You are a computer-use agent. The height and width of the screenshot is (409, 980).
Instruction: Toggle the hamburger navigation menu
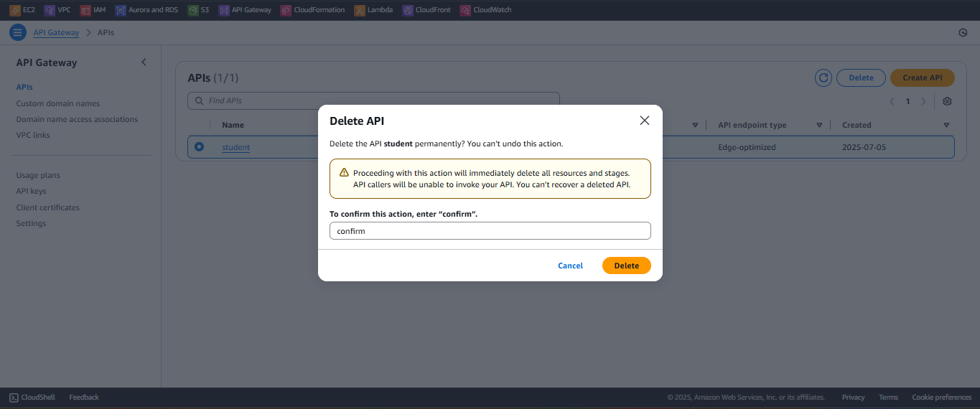click(18, 32)
